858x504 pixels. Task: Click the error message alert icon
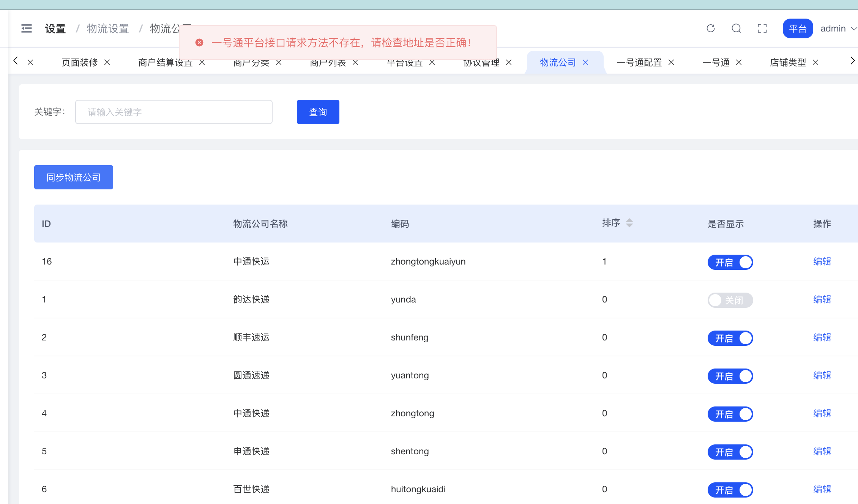[199, 43]
